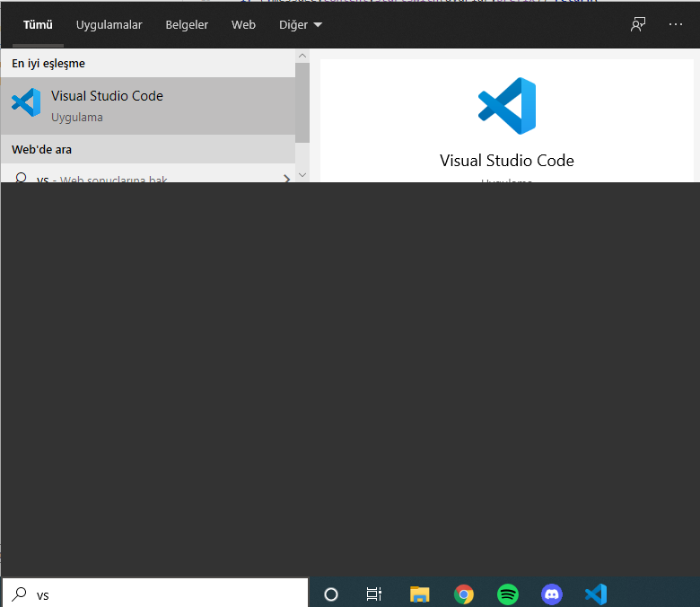Expand the Diğer dropdown menu
The image size is (700, 607).
301,25
